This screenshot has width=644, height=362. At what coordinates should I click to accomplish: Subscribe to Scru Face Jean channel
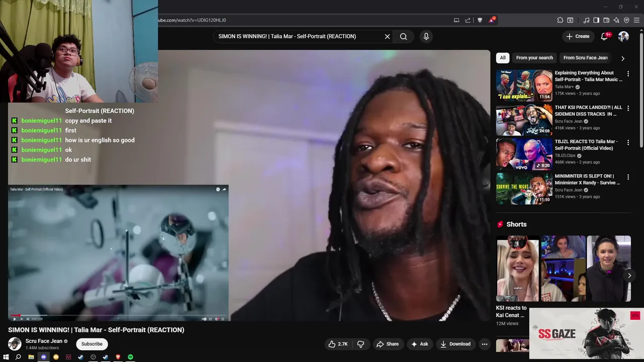(92, 344)
